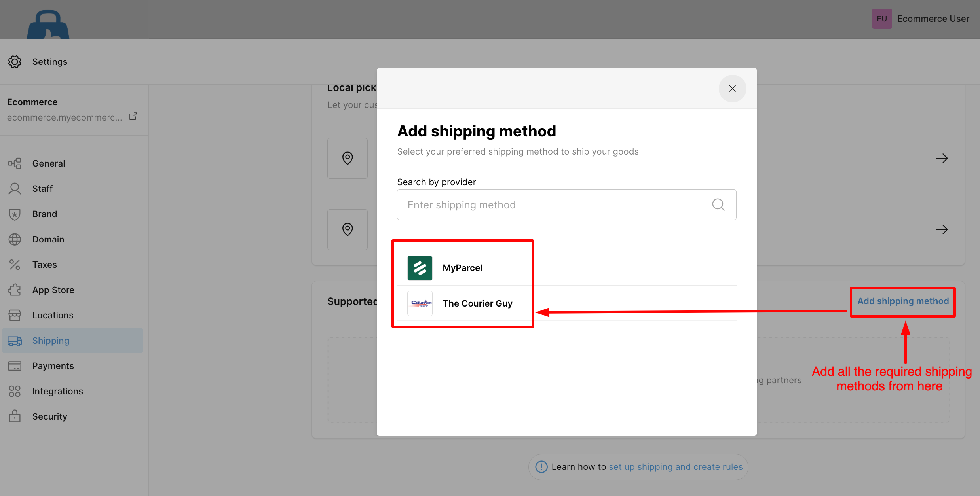Click the first location pin icon
Viewport: 980px width, 496px height.
coord(347,158)
